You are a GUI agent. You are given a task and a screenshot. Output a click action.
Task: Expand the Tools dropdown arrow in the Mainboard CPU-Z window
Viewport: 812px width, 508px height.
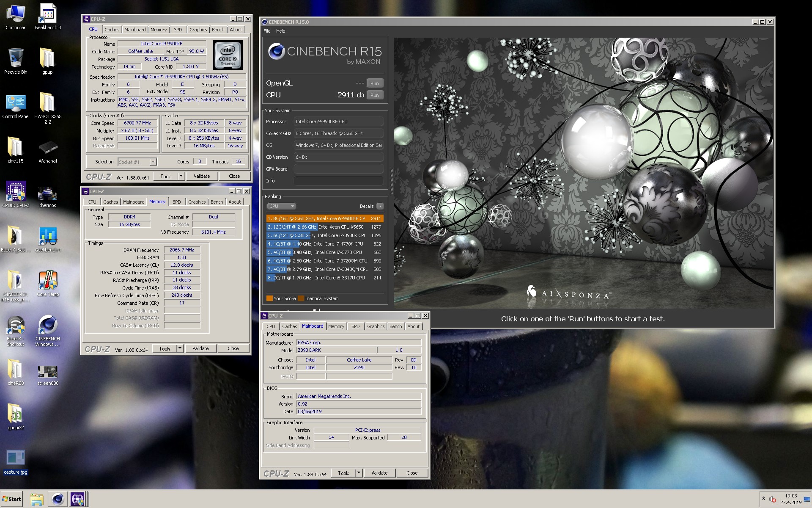[x=359, y=473]
